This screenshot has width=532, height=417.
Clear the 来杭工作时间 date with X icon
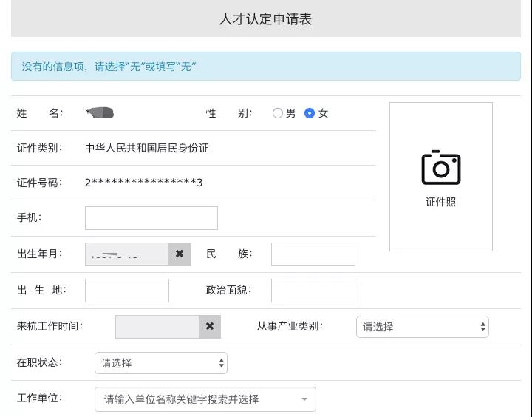pyautogui.click(x=210, y=327)
